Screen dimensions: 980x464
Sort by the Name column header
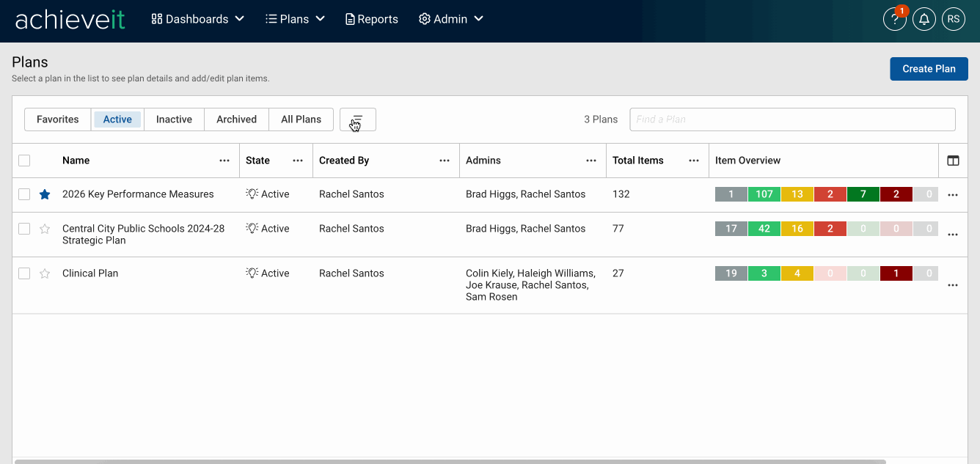(76, 161)
